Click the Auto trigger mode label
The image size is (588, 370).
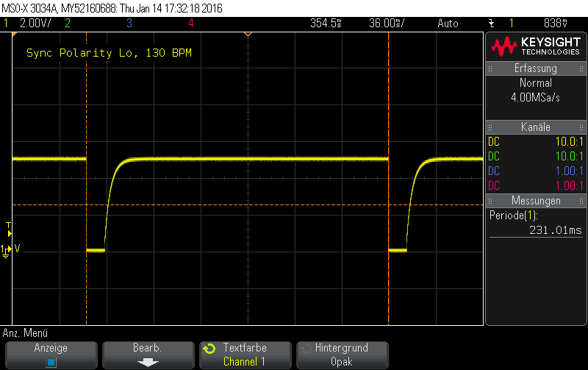[x=448, y=24]
